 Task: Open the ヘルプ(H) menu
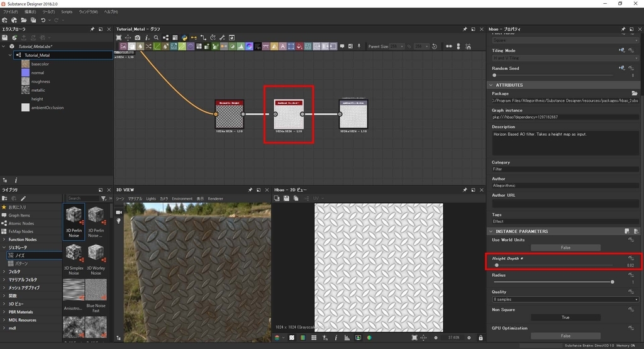111,12
